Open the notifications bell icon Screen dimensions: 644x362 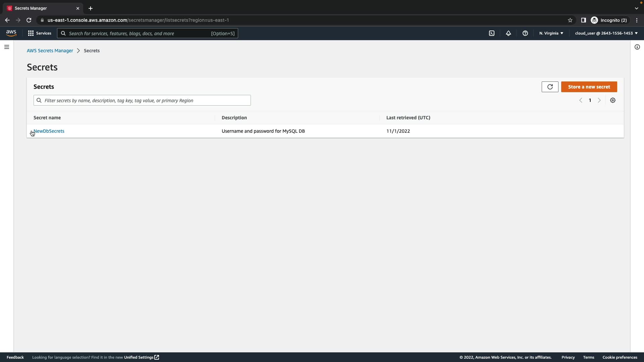coord(508,33)
